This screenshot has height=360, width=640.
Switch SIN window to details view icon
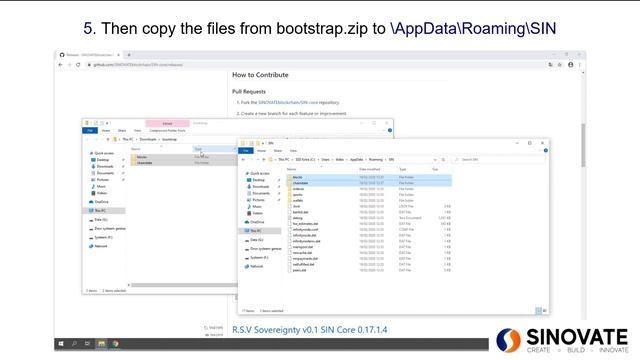(x=538, y=311)
